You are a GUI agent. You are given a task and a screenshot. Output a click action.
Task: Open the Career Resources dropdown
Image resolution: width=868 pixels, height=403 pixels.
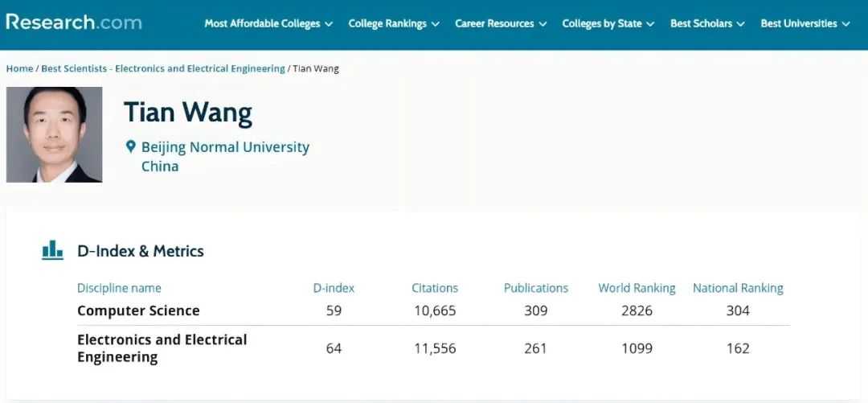[501, 24]
